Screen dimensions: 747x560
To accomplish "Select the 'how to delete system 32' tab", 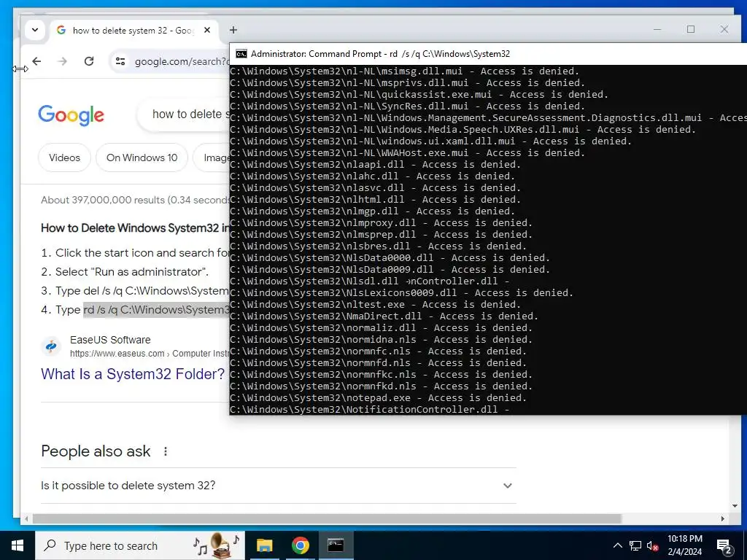I will tap(133, 30).
